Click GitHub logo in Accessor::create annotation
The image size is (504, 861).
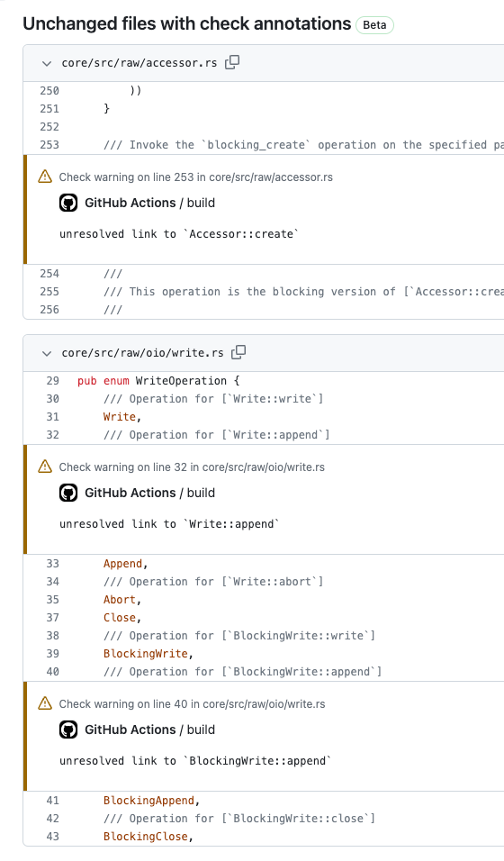point(68,204)
